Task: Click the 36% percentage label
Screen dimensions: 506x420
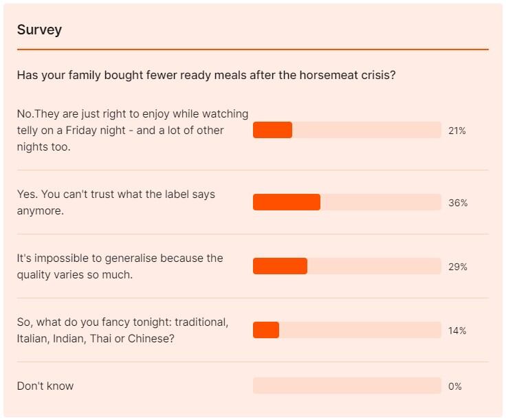Action: coord(457,203)
